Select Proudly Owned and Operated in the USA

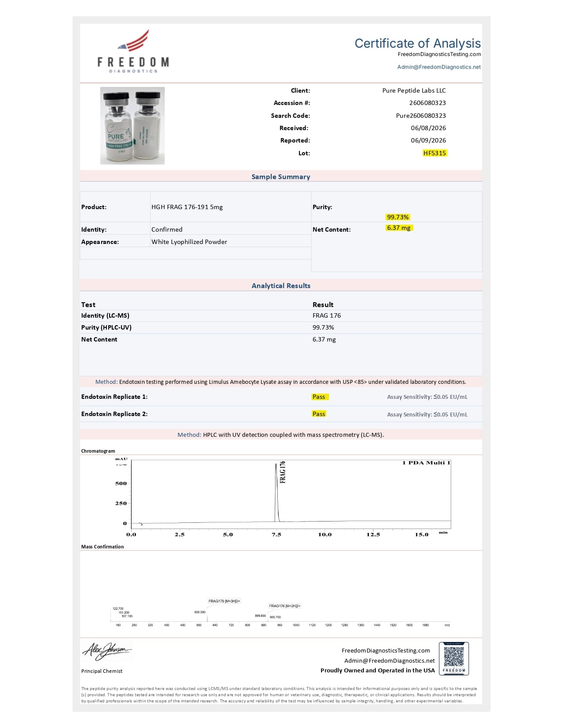378,670
